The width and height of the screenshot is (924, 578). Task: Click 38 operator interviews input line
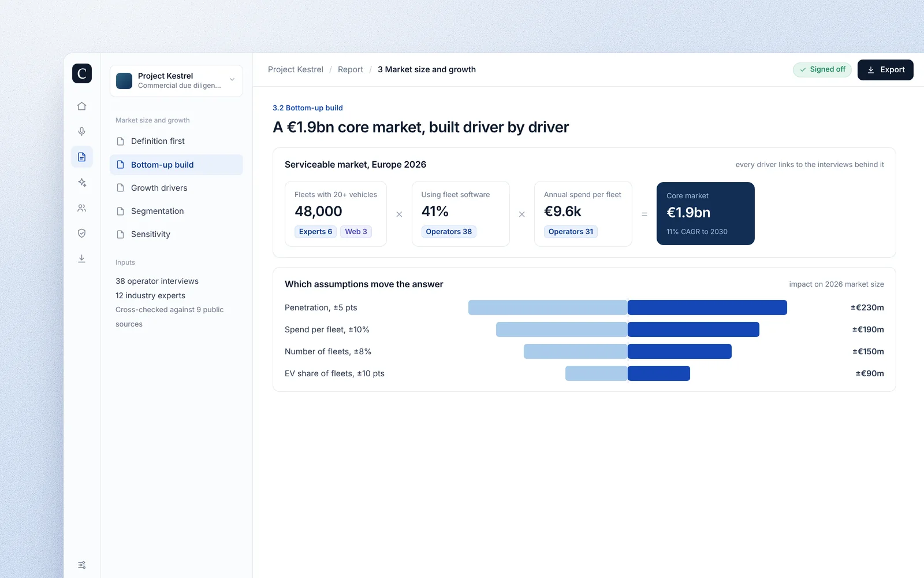pyautogui.click(x=157, y=281)
